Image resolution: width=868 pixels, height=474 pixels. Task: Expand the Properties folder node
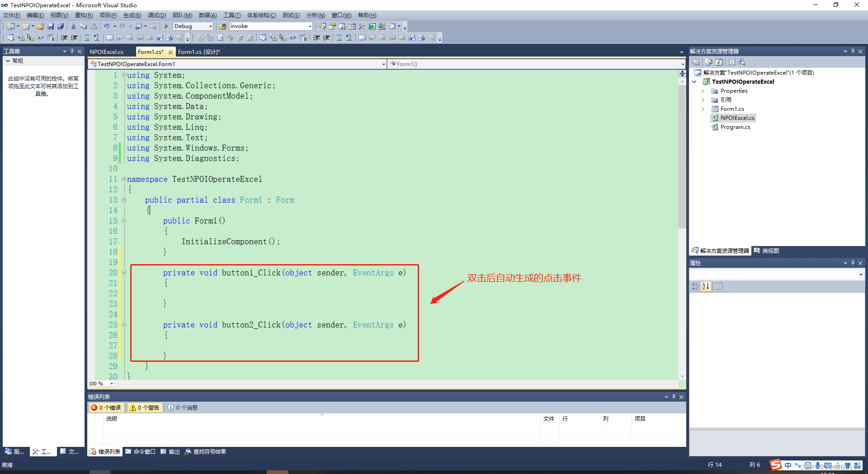[703, 91]
